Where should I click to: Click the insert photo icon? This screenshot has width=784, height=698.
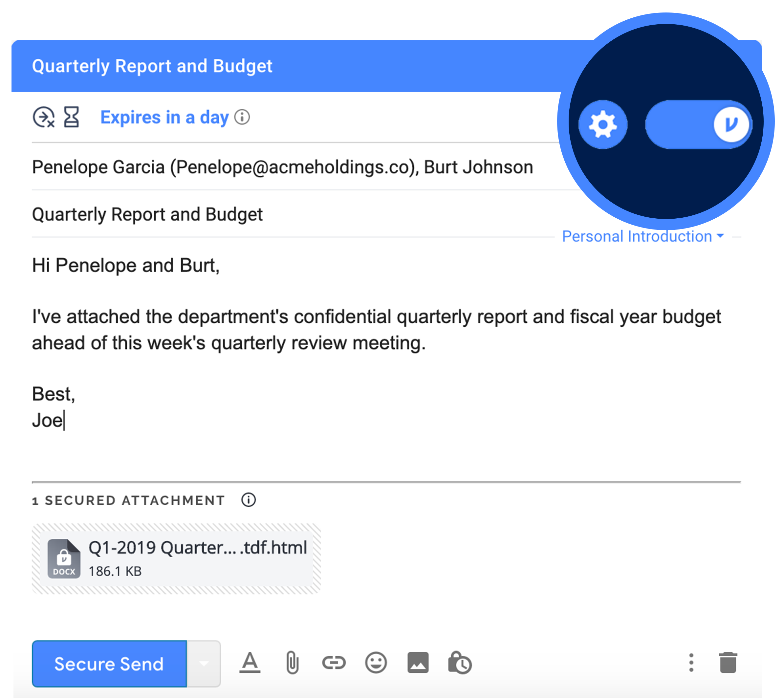click(418, 663)
